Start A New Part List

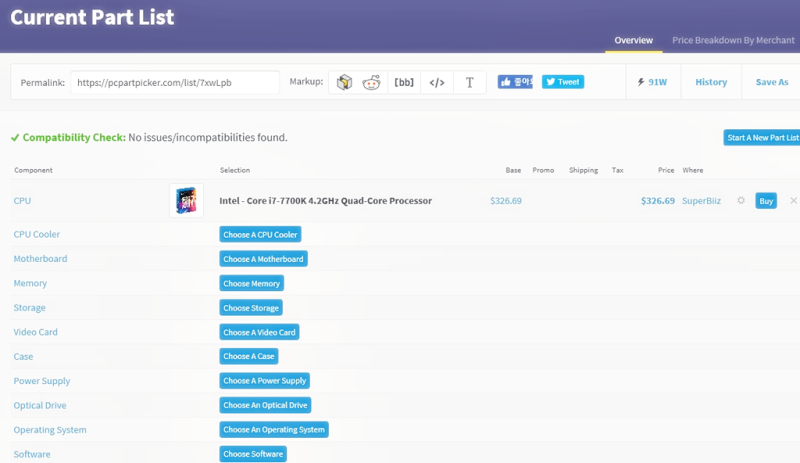tap(762, 137)
